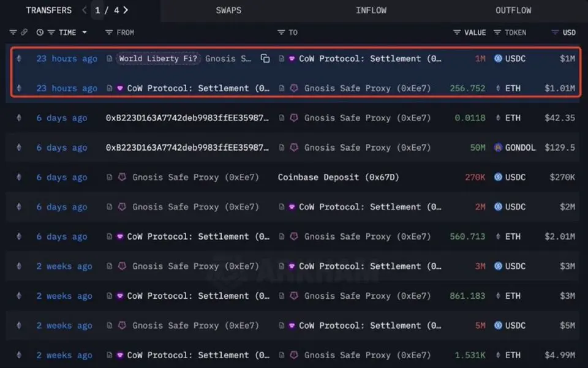The image size is (588, 368).
Task: Open the INFLOW tab
Action: 371,10
